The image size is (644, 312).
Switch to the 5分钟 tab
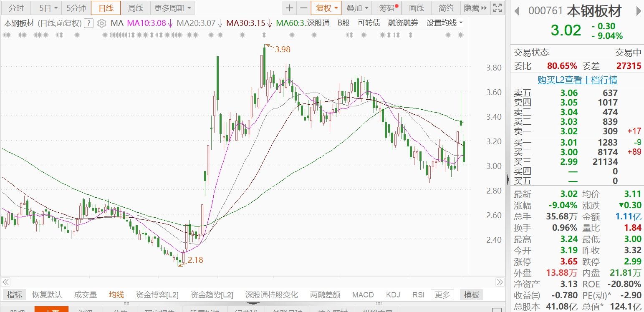pyautogui.click(x=76, y=8)
